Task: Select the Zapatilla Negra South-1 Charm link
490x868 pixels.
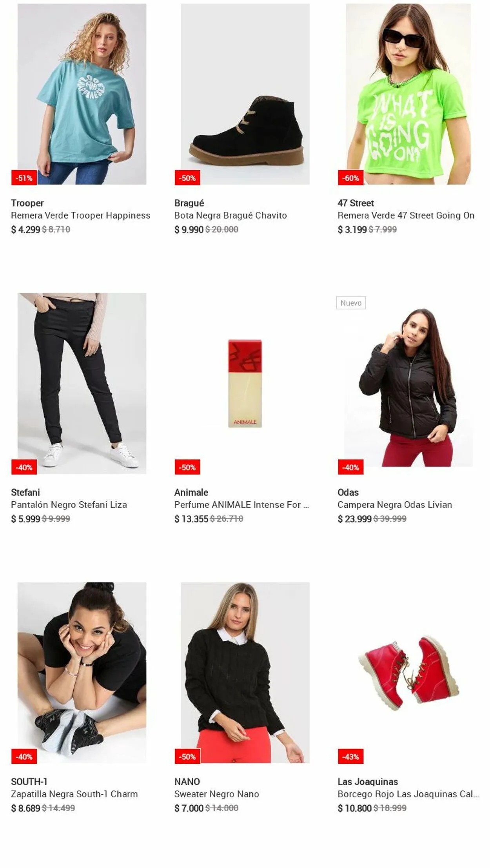Action: click(x=74, y=794)
